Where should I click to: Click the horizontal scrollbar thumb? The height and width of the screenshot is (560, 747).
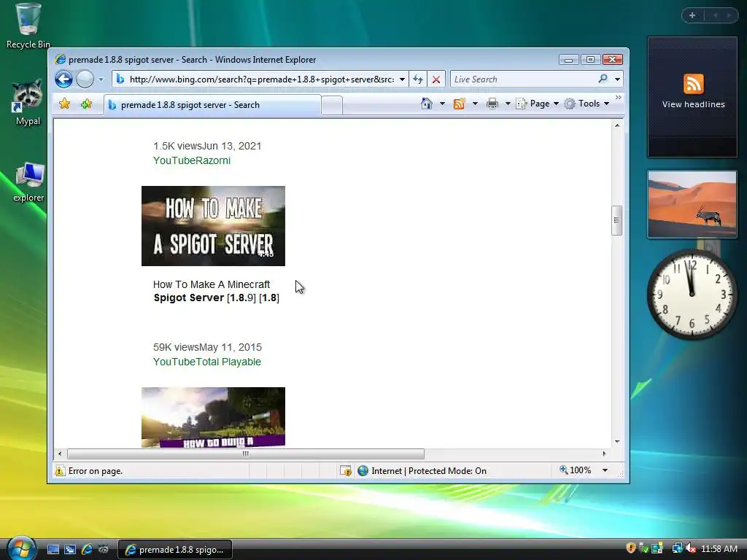point(245,454)
